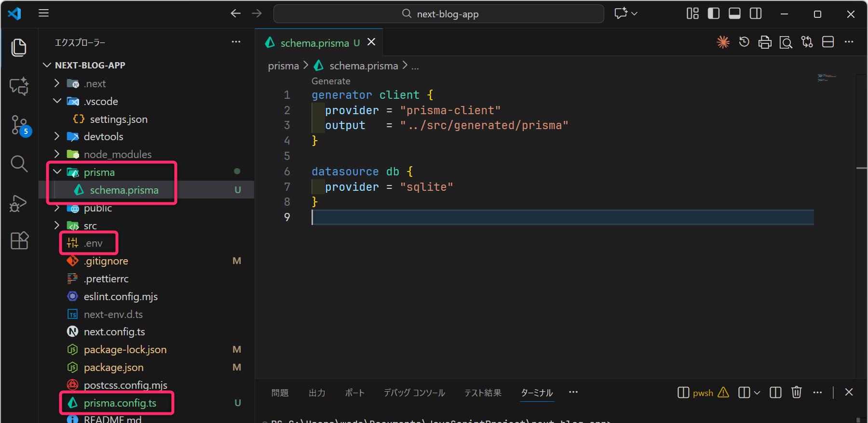The width and height of the screenshot is (868, 423).
Task: Click the split editor layout icon
Action: point(827,42)
